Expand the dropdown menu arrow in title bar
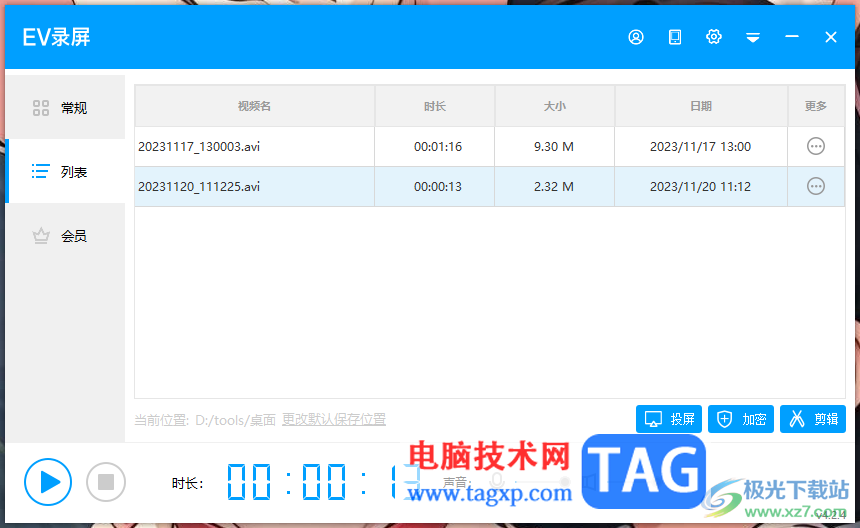The image size is (860, 528). pos(752,37)
